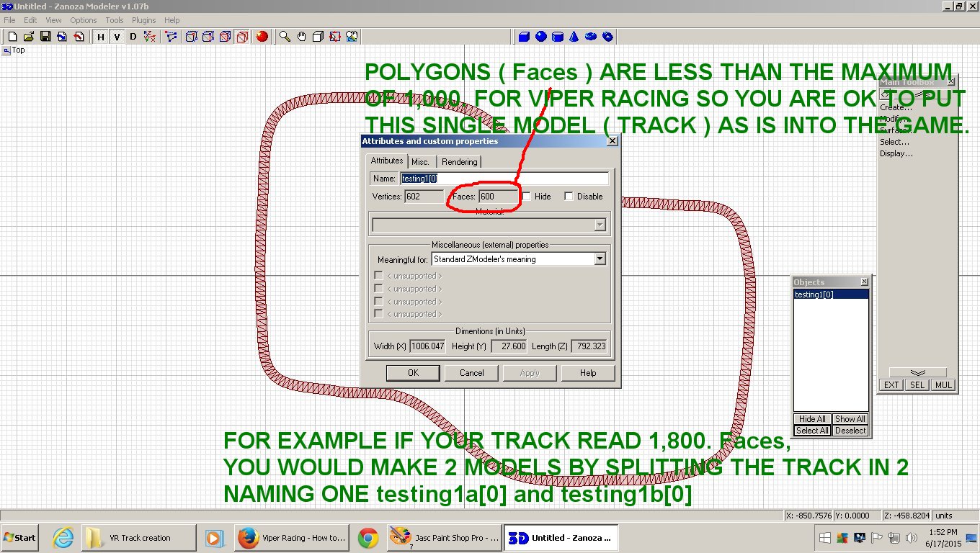Click the Name input field

[x=504, y=179]
